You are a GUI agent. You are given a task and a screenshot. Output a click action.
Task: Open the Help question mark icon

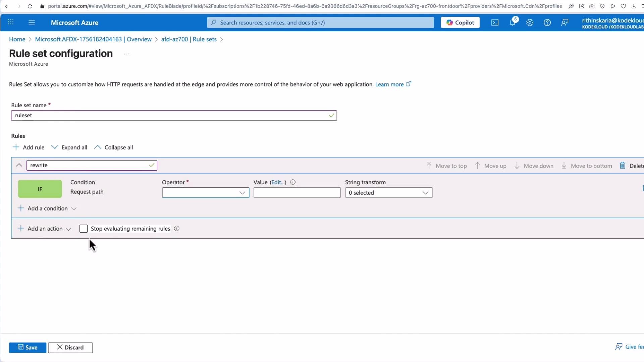[547, 22]
